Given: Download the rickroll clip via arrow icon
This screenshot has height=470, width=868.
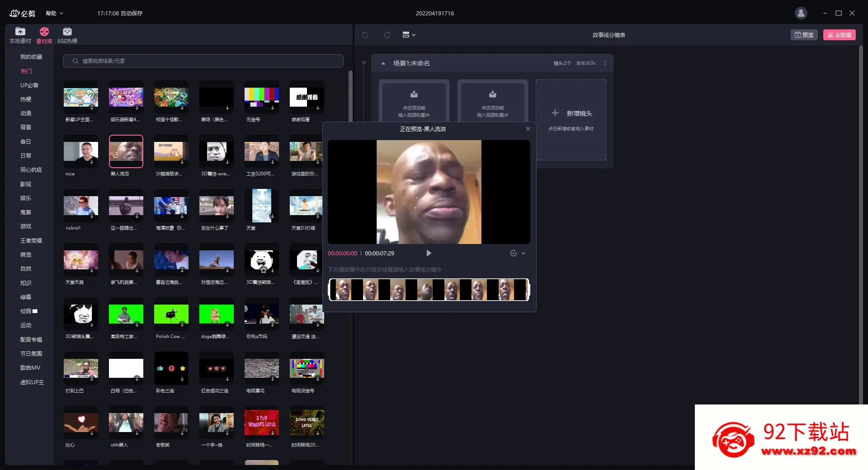Looking at the screenshot, I should 92,216.
